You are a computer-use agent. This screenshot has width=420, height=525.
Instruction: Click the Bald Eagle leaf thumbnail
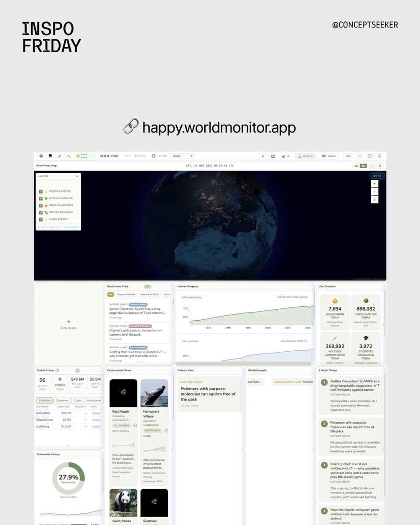click(x=123, y=393)
